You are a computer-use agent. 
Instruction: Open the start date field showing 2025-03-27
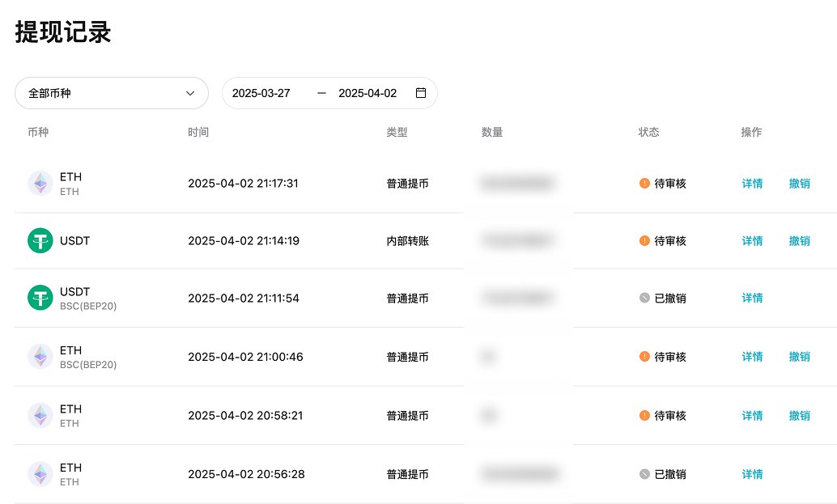(x=261, y=93)
